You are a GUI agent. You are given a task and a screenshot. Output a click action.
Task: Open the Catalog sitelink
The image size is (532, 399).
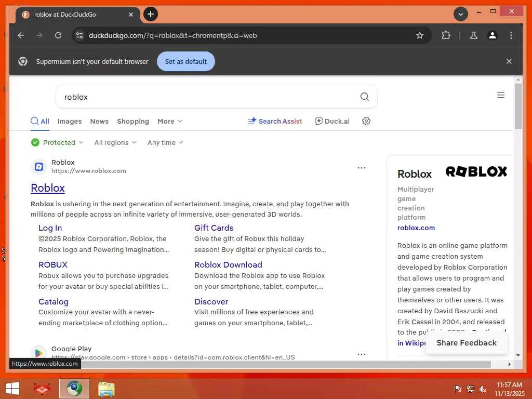[x=54, y=301]
